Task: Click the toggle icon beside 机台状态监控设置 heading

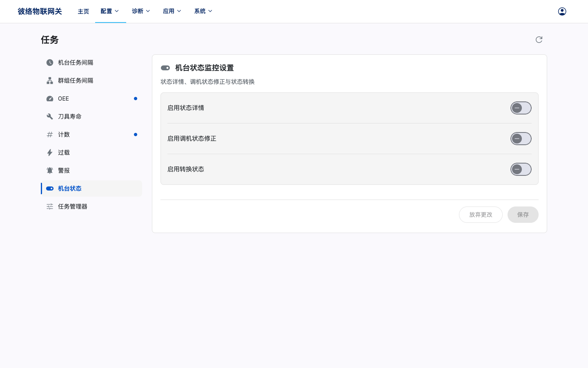Action: (165, 68)
